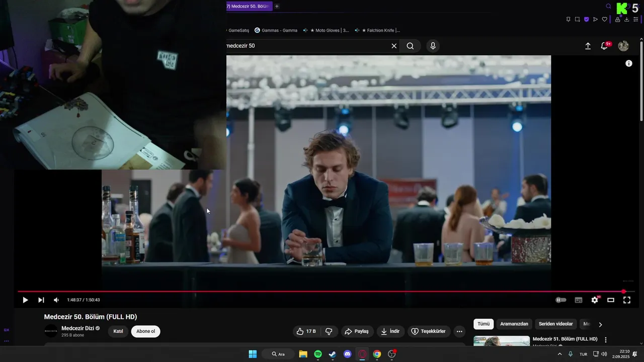Open the video info card icon
This screenshot has height=362, width=644.
pyautogui.click(x=628, y=63)
